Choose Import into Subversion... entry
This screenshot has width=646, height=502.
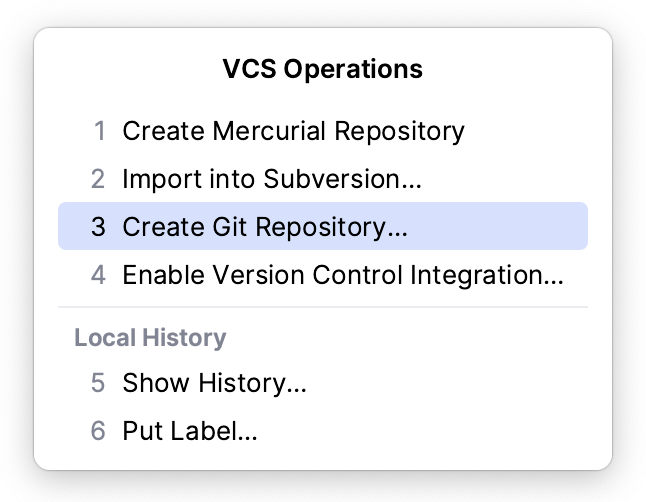coord(271,180)
